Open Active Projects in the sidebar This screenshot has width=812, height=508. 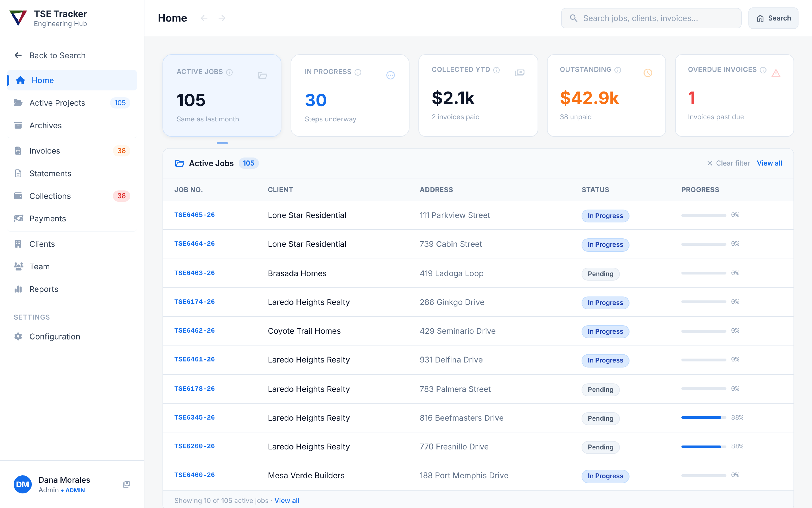pyautogui.click(x=72, y=103)
